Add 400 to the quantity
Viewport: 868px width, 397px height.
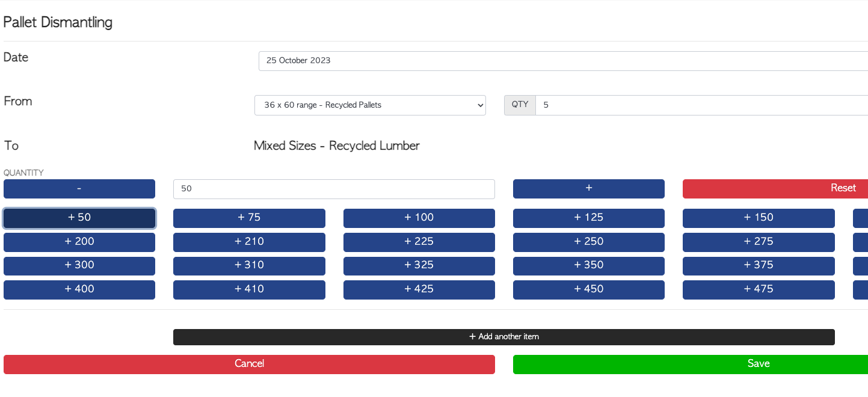click(x=79, y=290)
